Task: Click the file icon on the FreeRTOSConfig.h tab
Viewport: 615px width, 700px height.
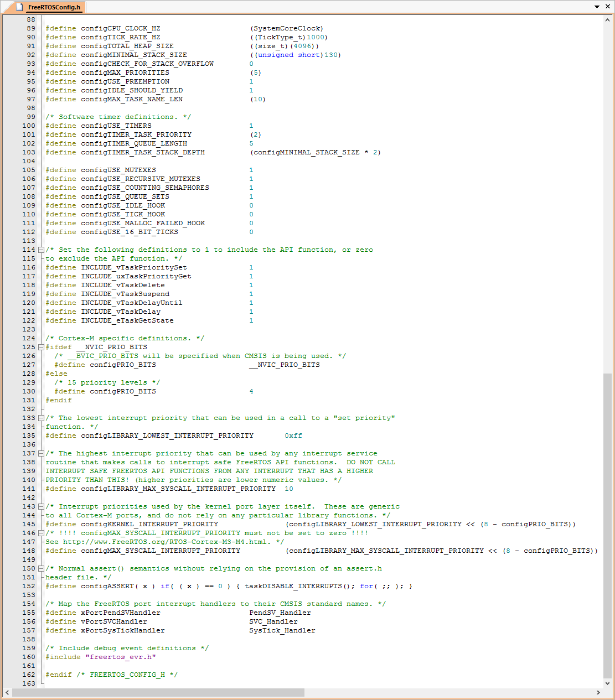Action: pos(19,7)
